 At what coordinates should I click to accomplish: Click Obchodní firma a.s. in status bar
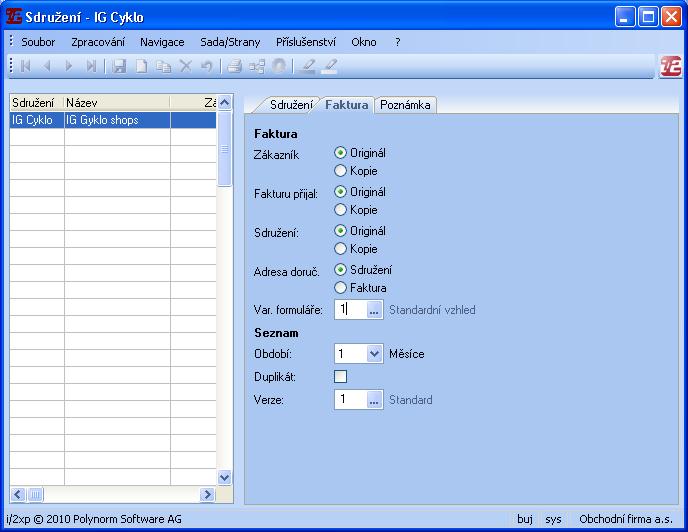pos(626,519)
